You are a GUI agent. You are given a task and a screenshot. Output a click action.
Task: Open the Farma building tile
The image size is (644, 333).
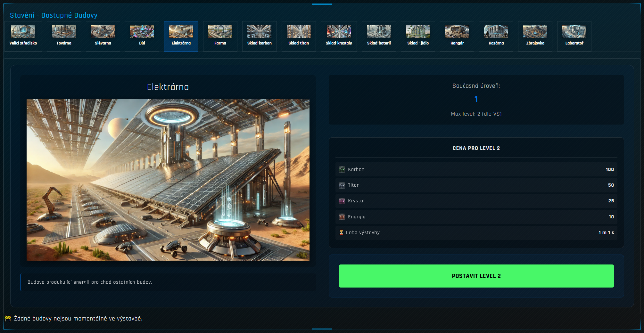tap(220, 36)
